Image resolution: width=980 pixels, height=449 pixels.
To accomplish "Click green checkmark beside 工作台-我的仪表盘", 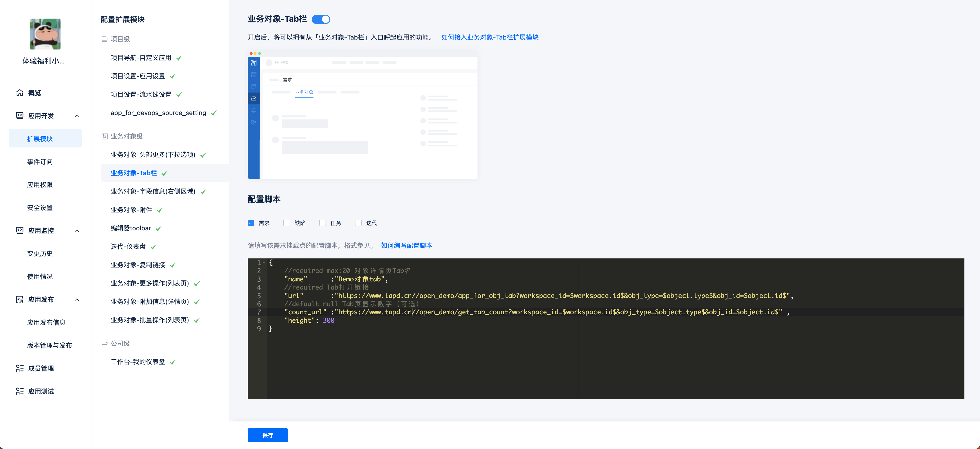I will click(x=173, y=362).
